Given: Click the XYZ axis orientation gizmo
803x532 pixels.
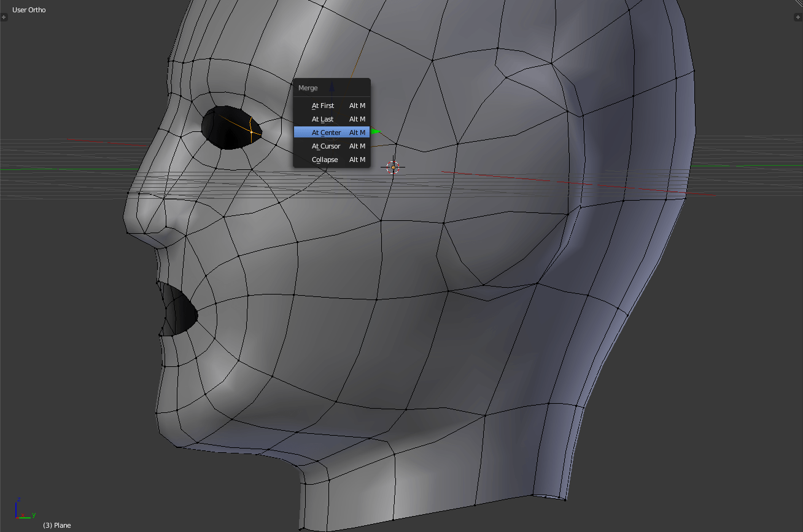Looking at the screenshot, I should (22, 509).
